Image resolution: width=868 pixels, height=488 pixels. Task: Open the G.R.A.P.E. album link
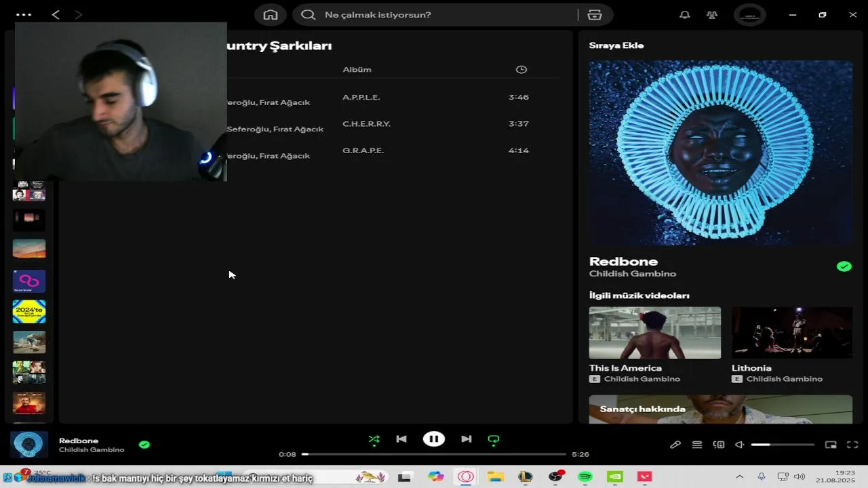tap(363, 150)
